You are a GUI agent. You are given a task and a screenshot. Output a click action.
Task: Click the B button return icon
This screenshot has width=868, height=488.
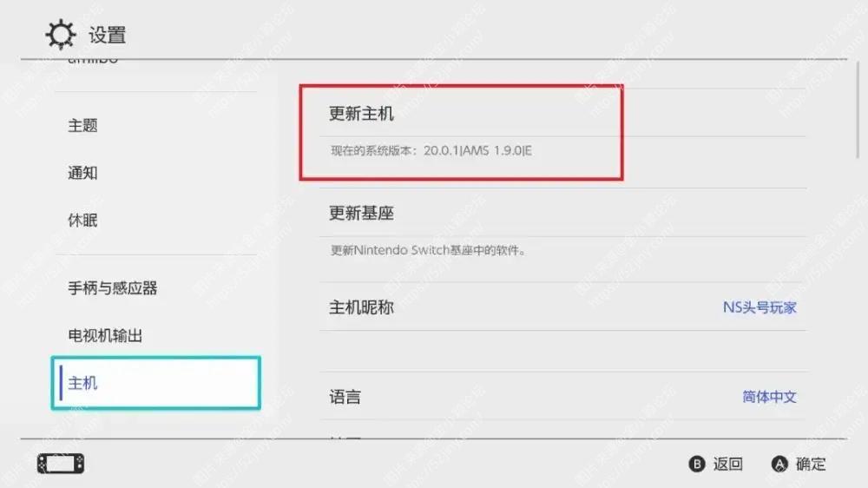coord(697,464)
